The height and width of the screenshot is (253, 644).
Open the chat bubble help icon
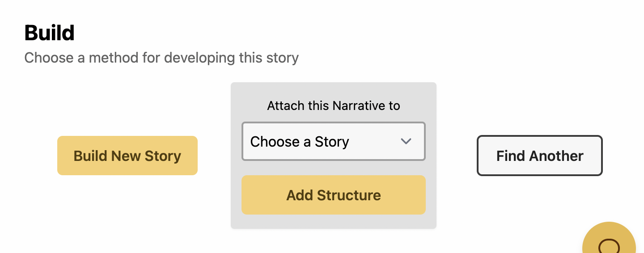(x=609, y=246)
